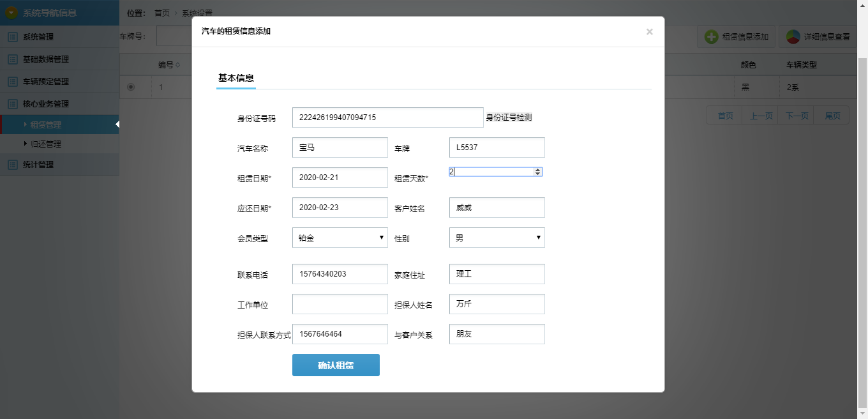Click the 租赁天数 spinner arrows
868x419 pixels.
pos(538,172)
